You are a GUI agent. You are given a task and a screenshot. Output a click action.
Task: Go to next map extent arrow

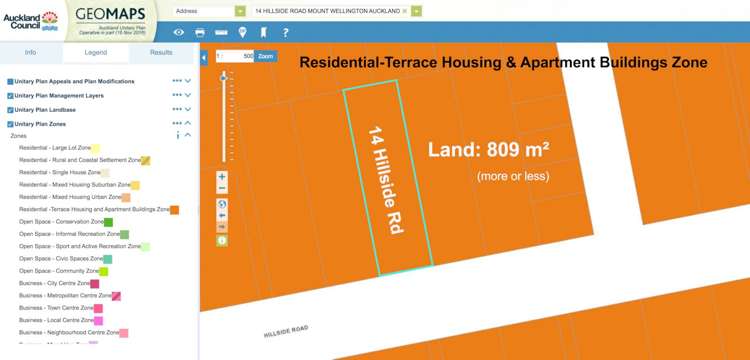[x=222, y=227]
